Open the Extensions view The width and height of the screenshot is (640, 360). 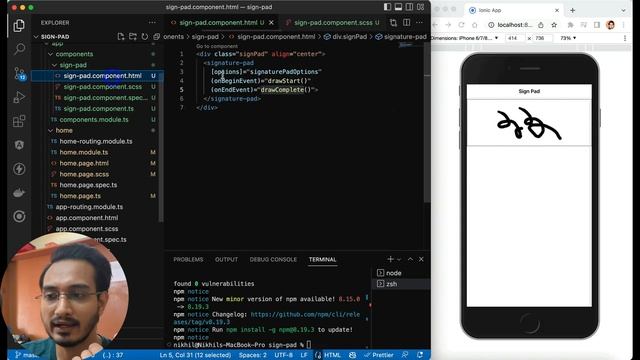click(x=19, y=121)
